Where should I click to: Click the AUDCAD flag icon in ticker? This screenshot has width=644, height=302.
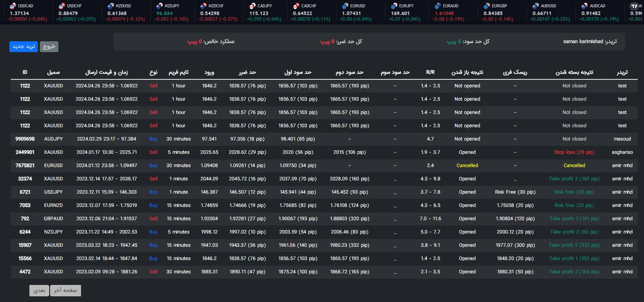coord(585,6)
